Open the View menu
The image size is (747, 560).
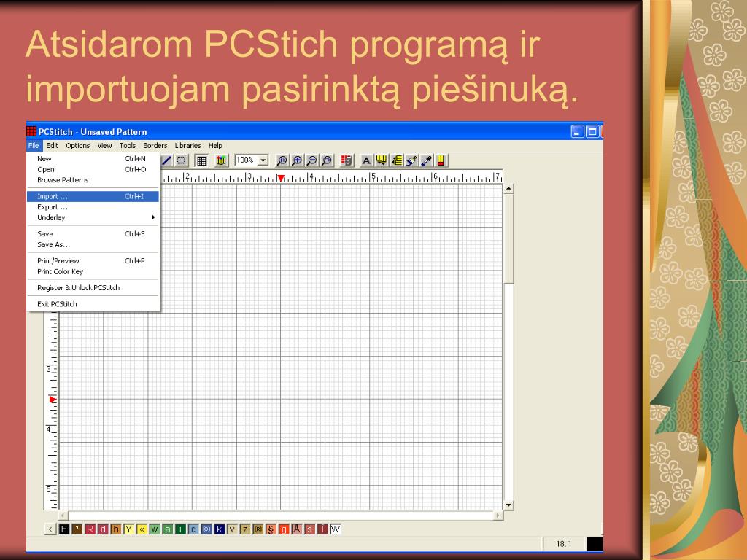(x=104, y=146)
